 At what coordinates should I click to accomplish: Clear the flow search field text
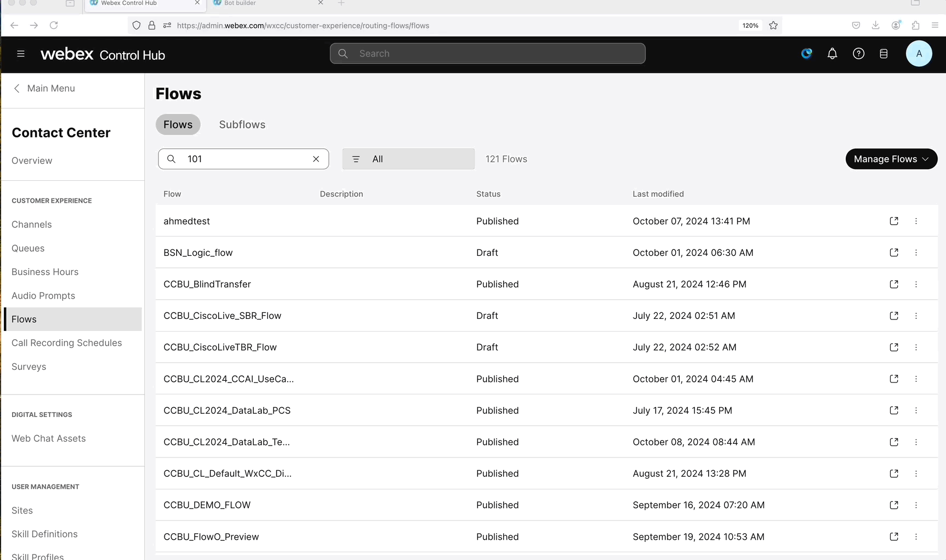click(316, 159)
